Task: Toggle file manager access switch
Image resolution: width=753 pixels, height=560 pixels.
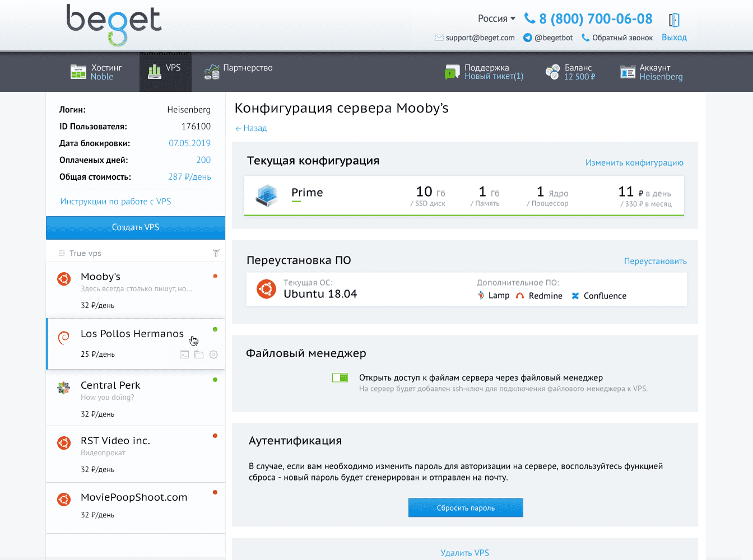Action: click(x=340, y=378)
